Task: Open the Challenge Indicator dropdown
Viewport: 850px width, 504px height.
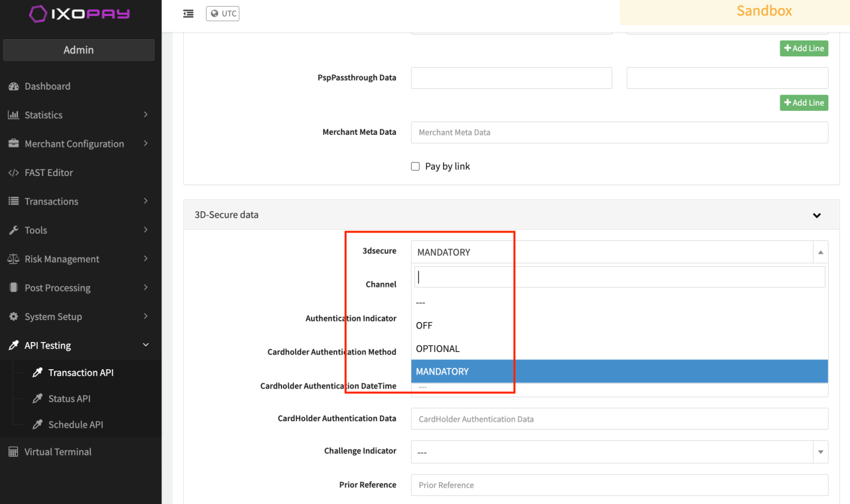Action: [619, 452]
